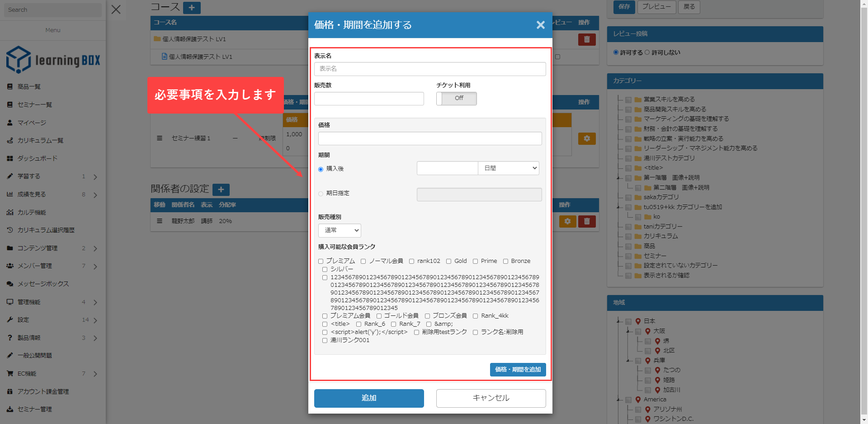Close the 価格・期間を追加する dialog

click(540, 25)
